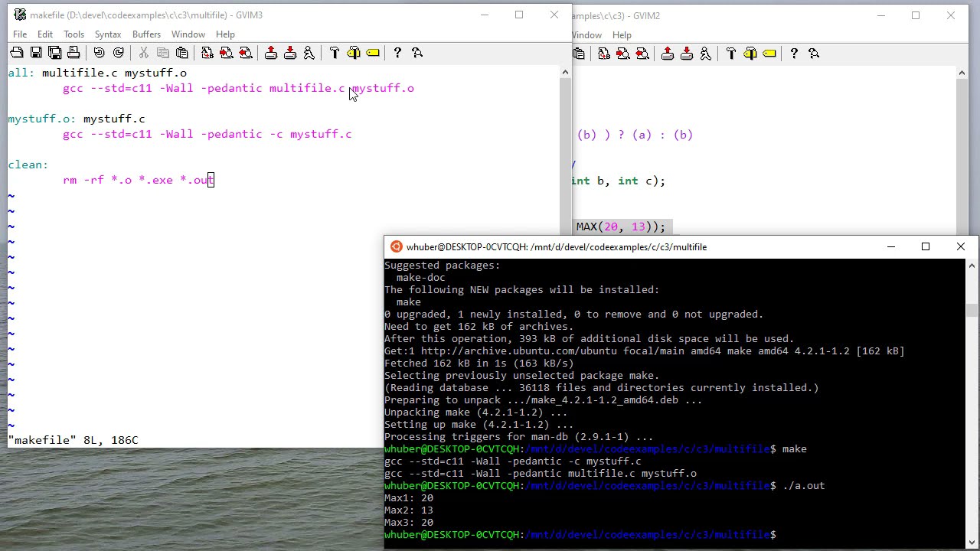Viewport: 980px width, 551px height.
Task: Print the makefile using GVIM3 printer icon
Action: 73,53
